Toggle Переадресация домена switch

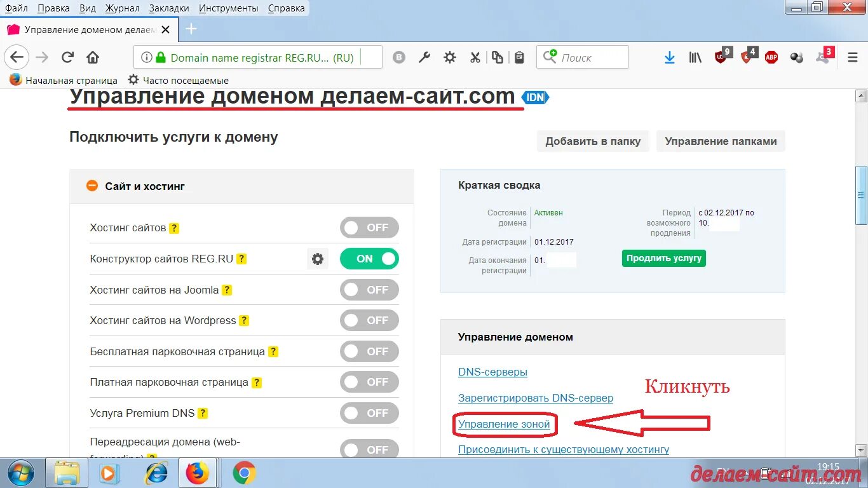point(369,449)
